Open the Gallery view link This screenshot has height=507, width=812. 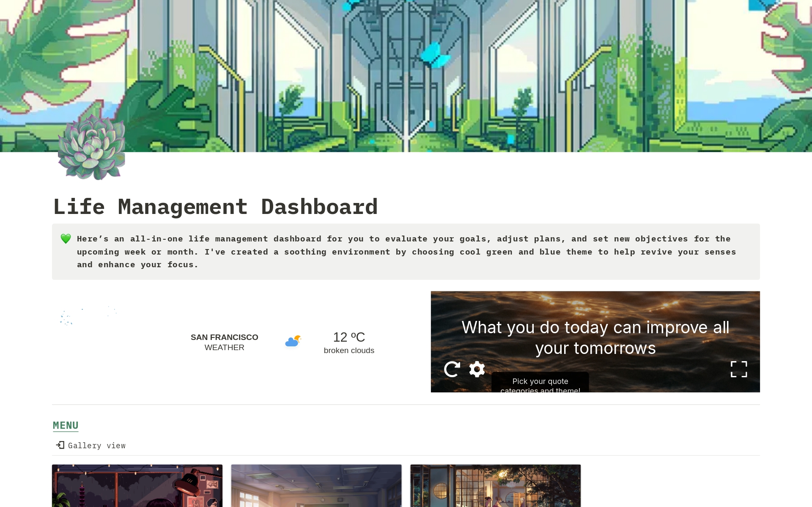click(x=97, y=445)
